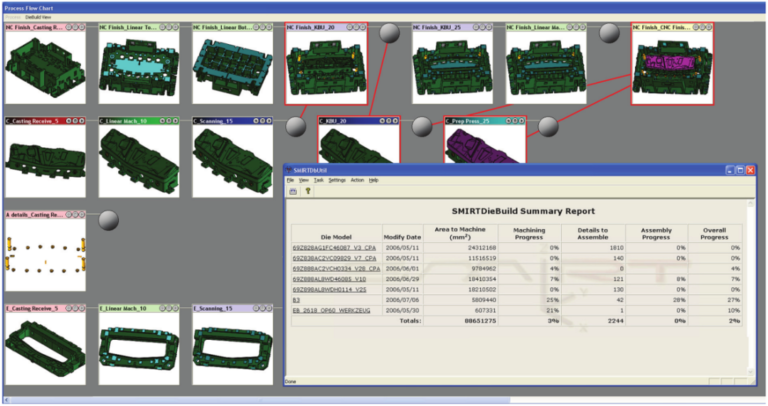The width and height of the screenshot is (768, 406).
Task: Click Totals area value 88651275
Action: [x=480, y=321]
